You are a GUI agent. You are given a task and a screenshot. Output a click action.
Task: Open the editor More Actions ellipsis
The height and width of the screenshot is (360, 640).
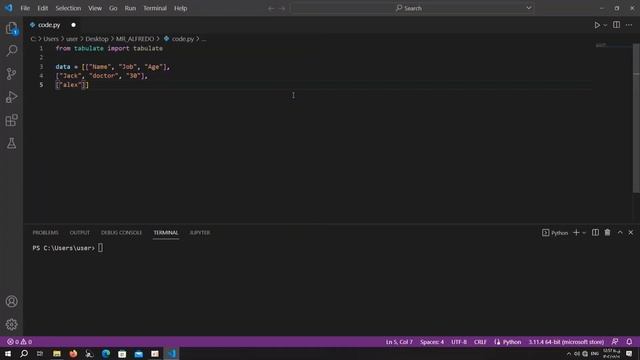(x=629, y=25)
